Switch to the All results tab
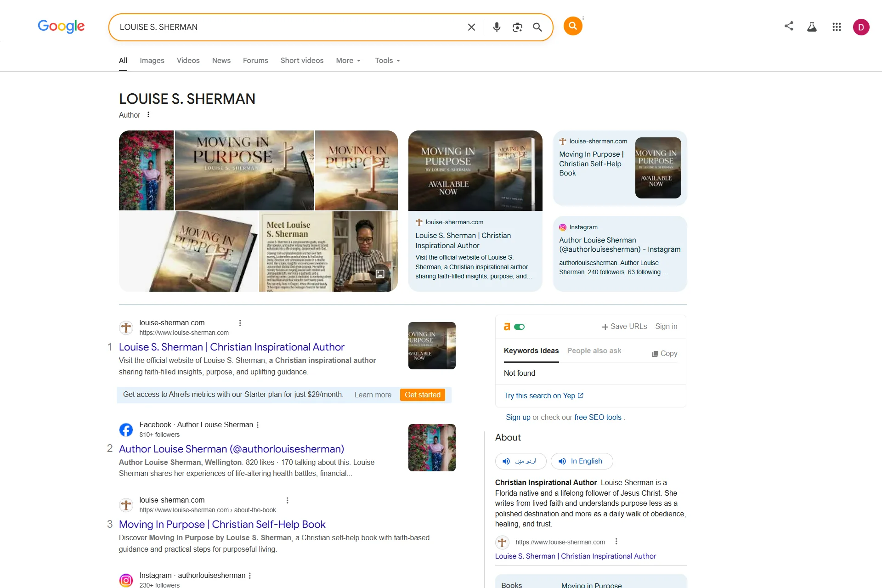 pos(123,61)
